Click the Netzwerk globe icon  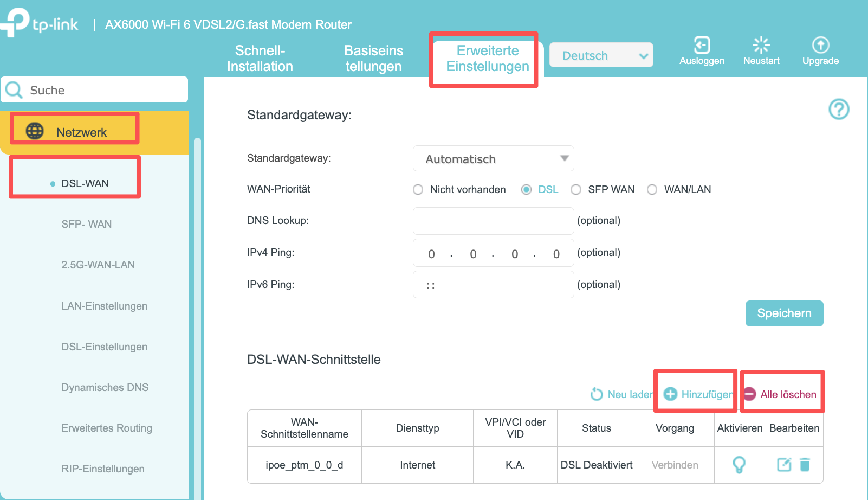(35, 131)
